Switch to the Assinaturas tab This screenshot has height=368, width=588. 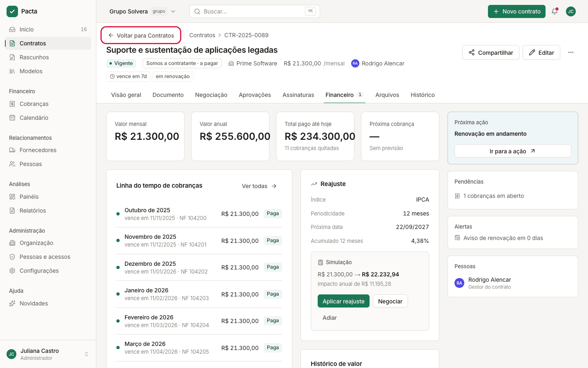pos(298,95)
